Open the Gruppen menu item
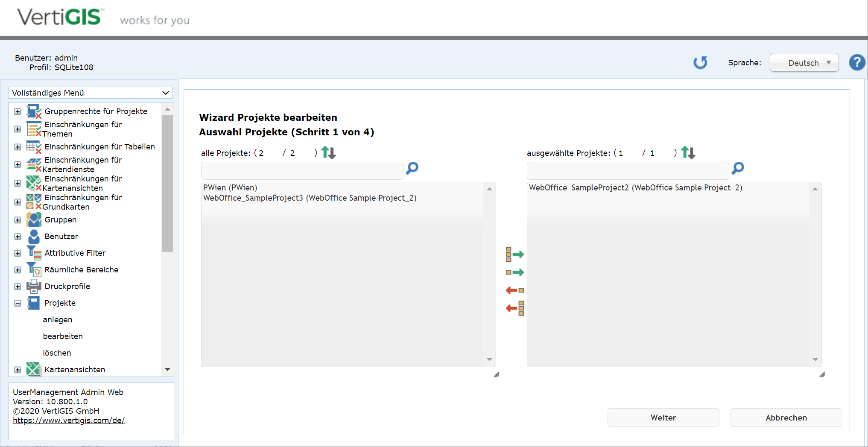Image resolution: width=868 pixels, height=447 pixels. 61,220
